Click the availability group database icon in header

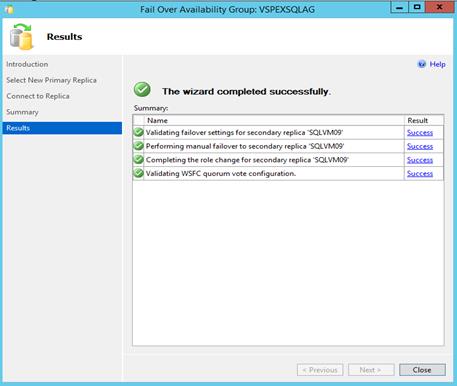pyautogui.click(x=22, y=36)
